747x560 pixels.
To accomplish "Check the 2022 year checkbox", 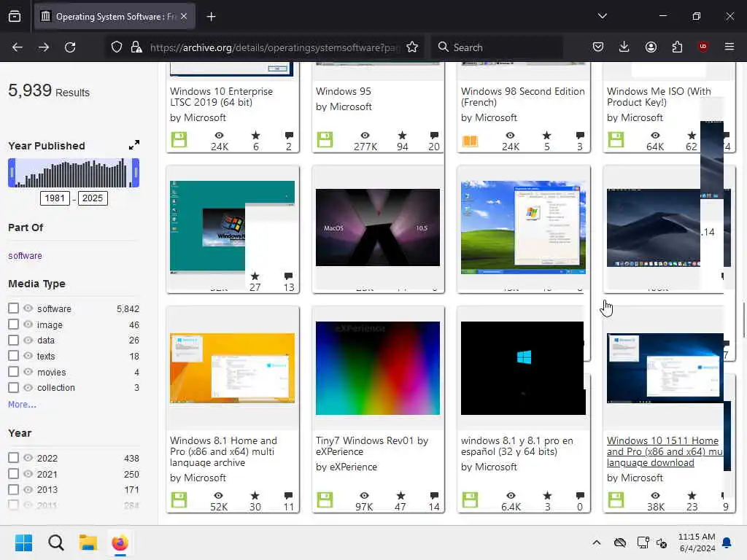I will pos(13,458).
